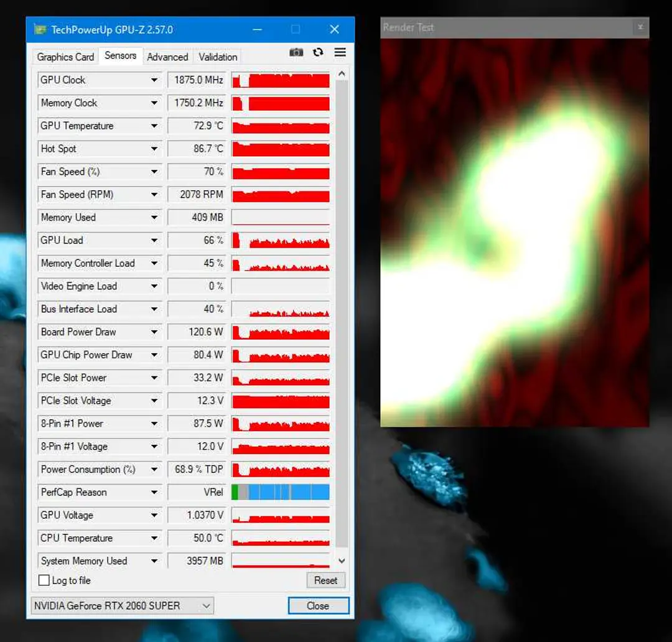Click scroll down arrow in sensor list
Image resolution: width=672 pixels, height=642 pixels.
pos(342,561)
